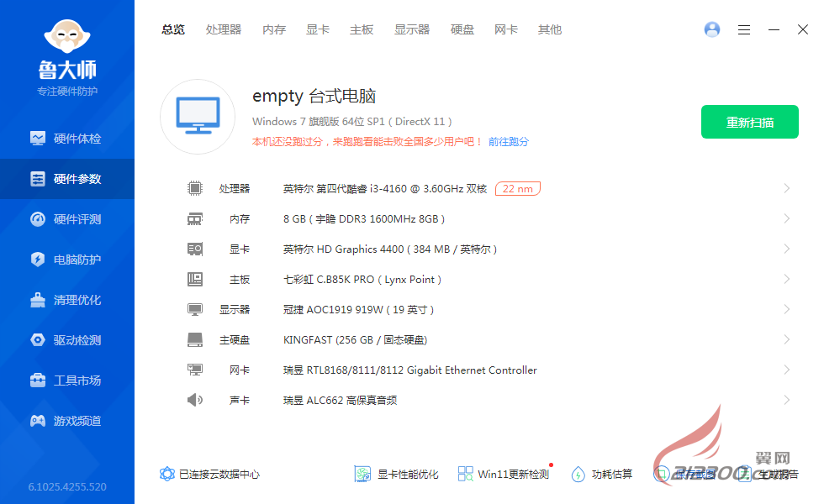Screen dimensions: 824x504
Task: Click the 专注硬件防护 slogan text
Action: click(67, 92)
